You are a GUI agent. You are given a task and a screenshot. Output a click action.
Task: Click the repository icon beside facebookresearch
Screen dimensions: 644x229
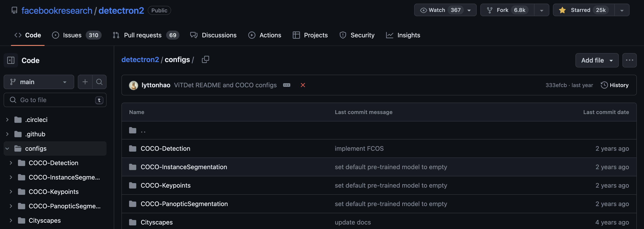14,11
